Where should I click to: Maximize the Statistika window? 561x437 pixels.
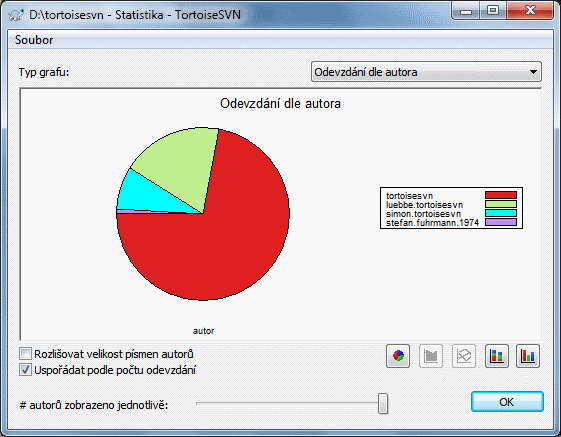tap(492, 10)
